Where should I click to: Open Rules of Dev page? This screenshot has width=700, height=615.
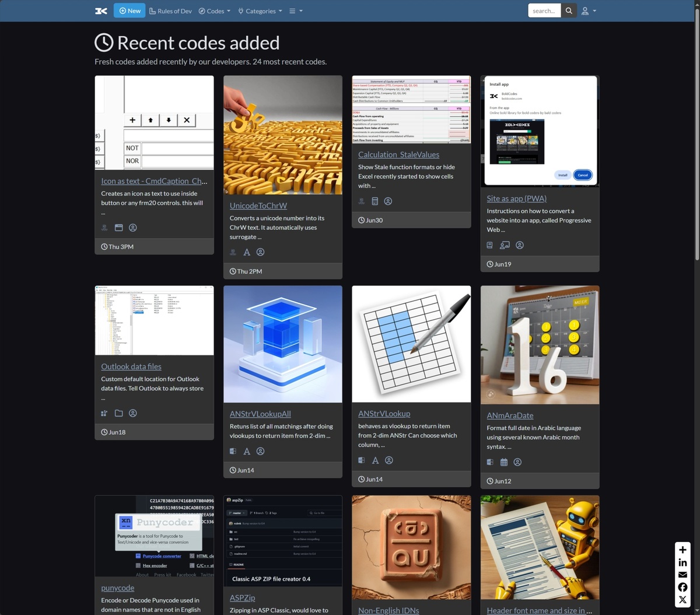coord(170,11)
